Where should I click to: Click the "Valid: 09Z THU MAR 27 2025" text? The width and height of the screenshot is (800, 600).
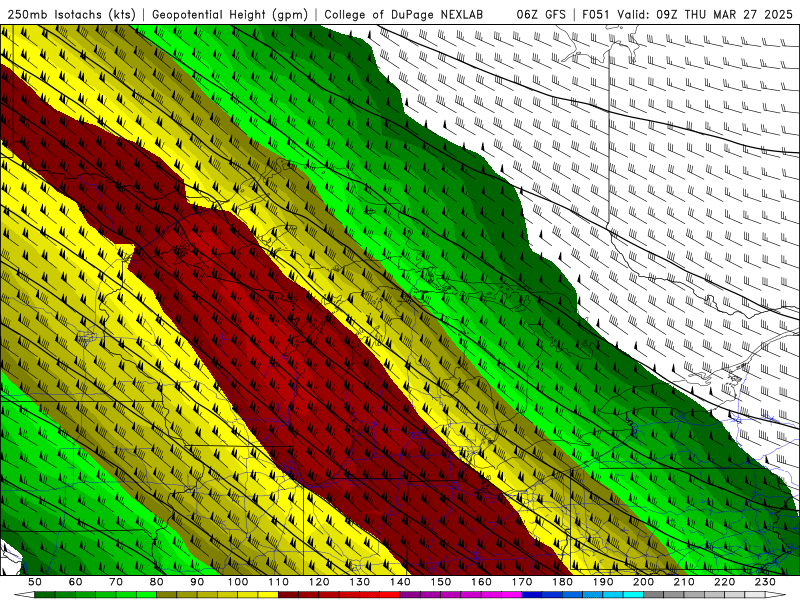705,15
